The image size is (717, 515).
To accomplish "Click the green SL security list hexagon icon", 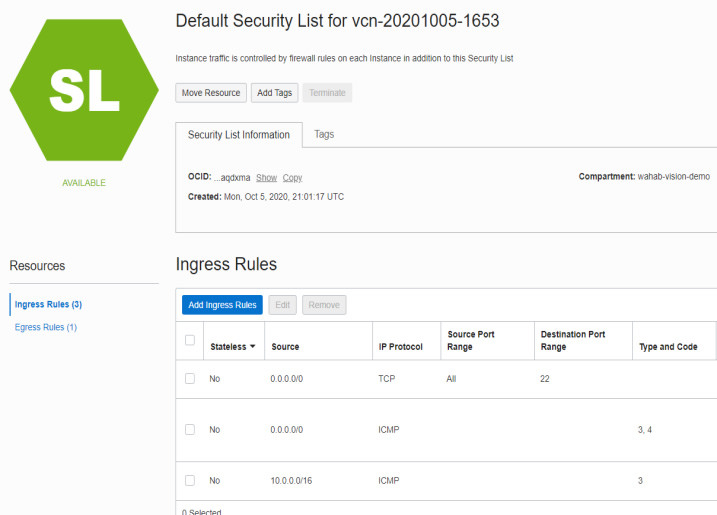I will click(84, 89).
